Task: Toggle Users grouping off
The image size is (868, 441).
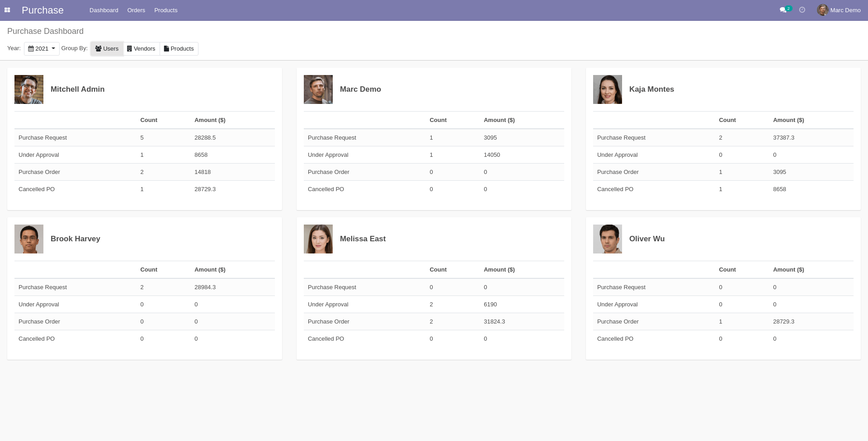Action: (x=107, y=48)
